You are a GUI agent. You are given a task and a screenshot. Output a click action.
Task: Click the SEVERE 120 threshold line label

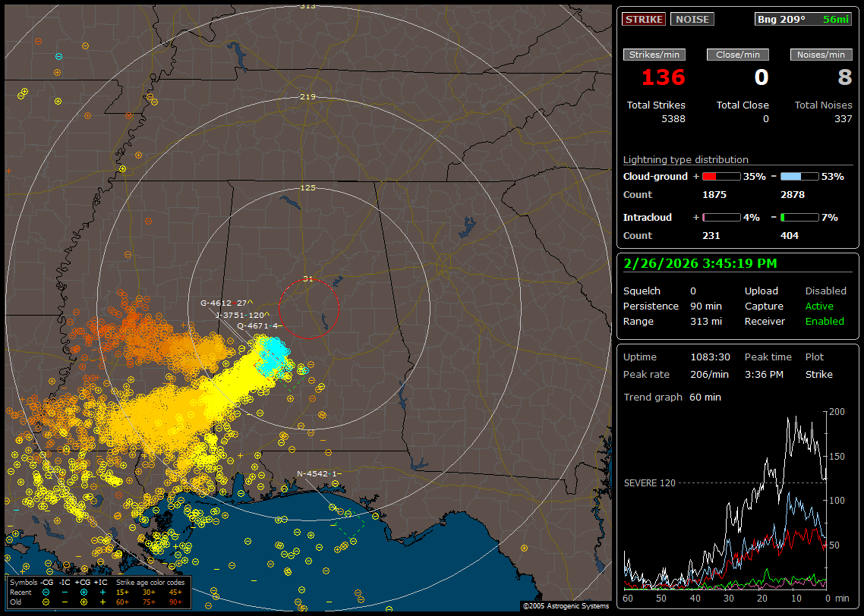pyautogui.click(x=649, y=482)
